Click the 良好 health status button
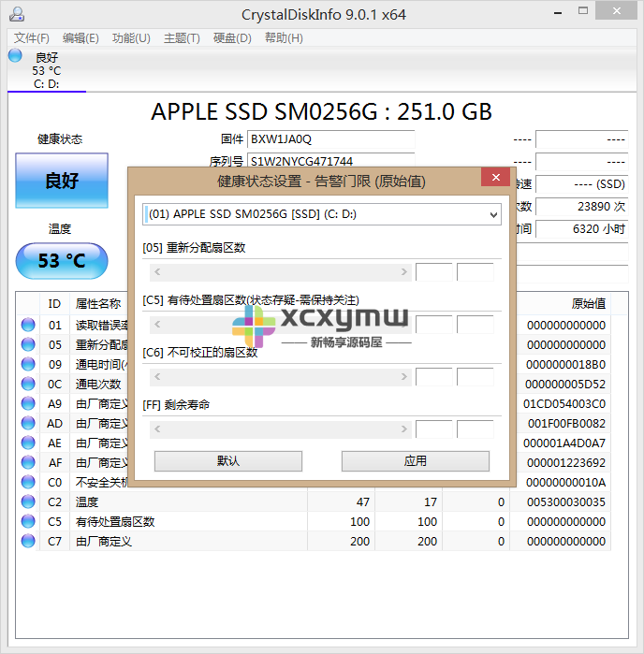The width and height of the screenshot is (644, 654). 62,181
